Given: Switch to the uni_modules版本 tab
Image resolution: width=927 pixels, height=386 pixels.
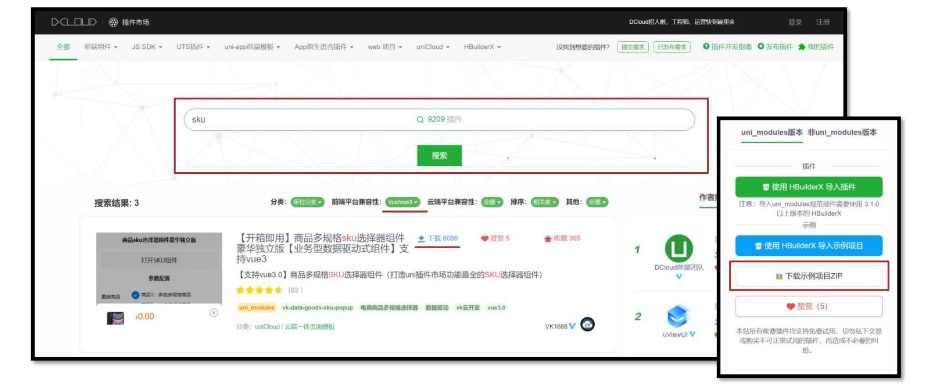Looking at the screenshot, I should pyautogui.click(x=772, y=132).
